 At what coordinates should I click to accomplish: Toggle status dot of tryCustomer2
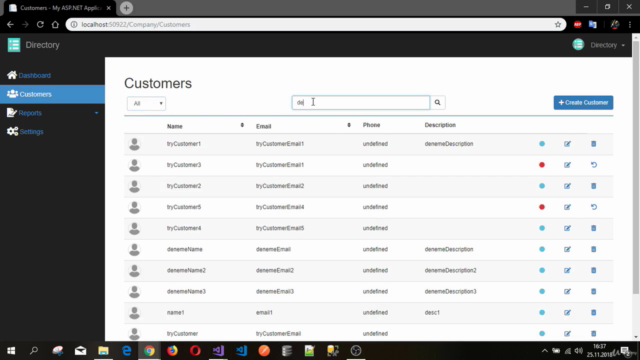click(542, 186)
